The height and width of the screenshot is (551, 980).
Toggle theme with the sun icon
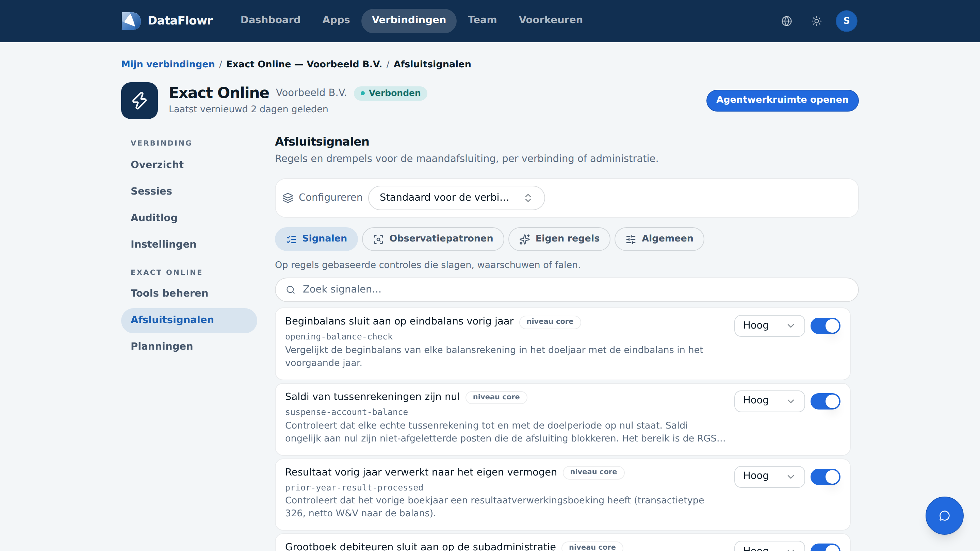(816, 21)
